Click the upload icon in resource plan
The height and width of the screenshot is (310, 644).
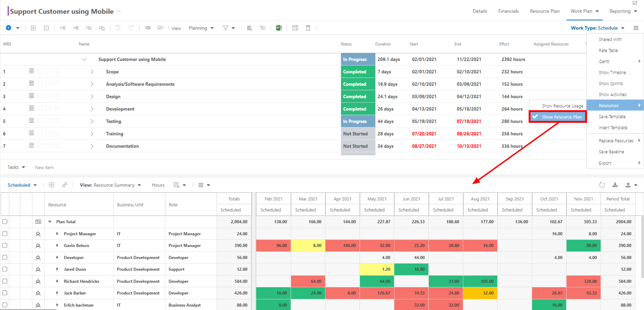(628, 185)
